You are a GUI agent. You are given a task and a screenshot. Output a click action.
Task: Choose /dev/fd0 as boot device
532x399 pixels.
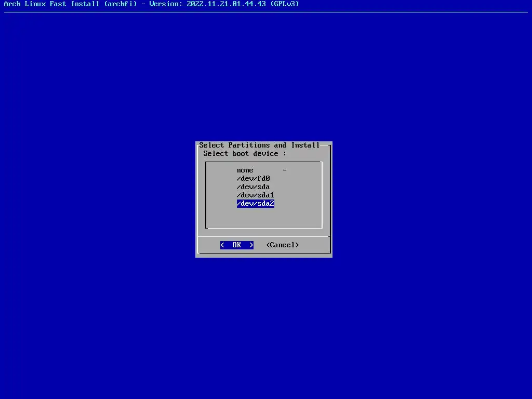[x=253, y=179]
